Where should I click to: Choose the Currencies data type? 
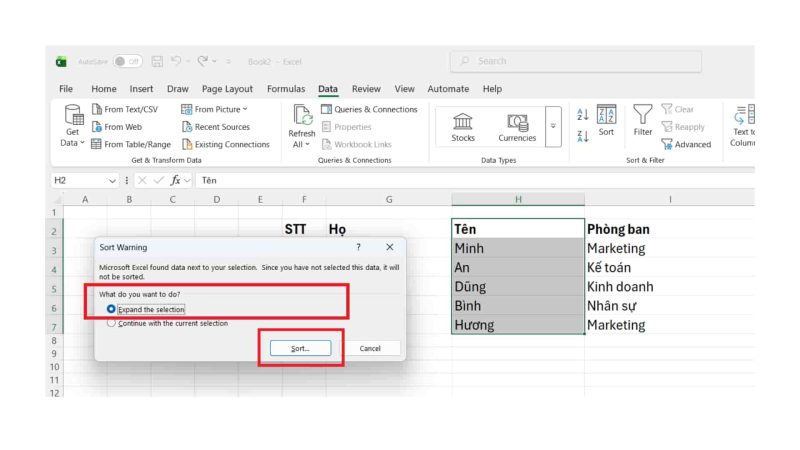(x=517, y=127)
